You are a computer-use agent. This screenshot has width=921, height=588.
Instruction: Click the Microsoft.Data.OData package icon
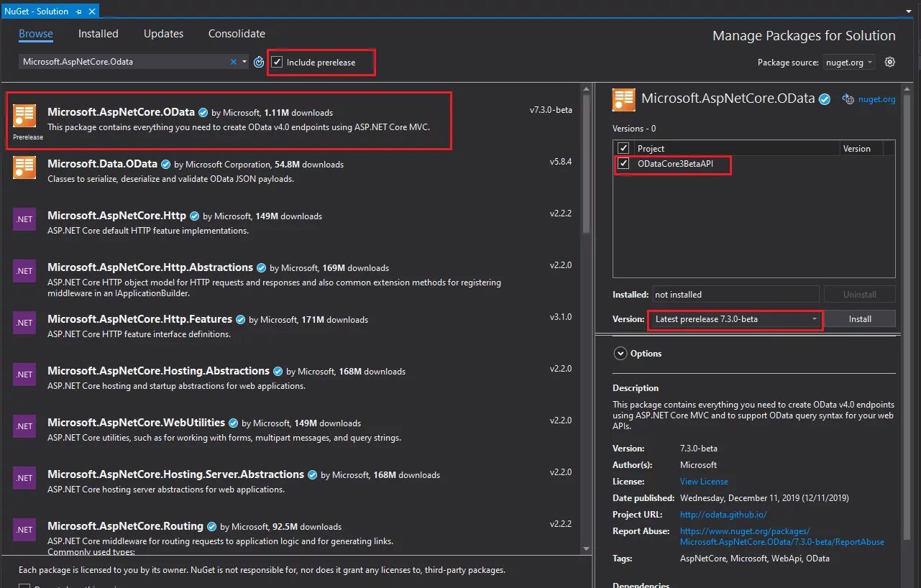point(24,167)
